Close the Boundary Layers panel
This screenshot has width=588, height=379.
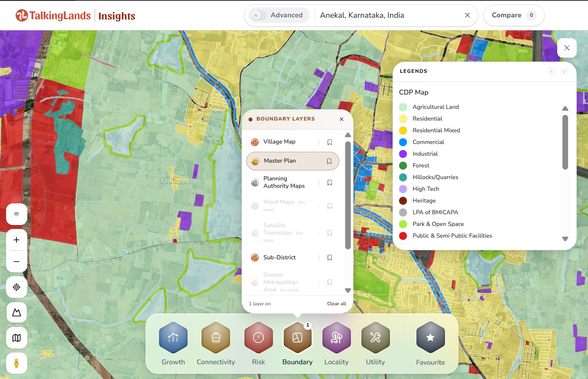341,119
